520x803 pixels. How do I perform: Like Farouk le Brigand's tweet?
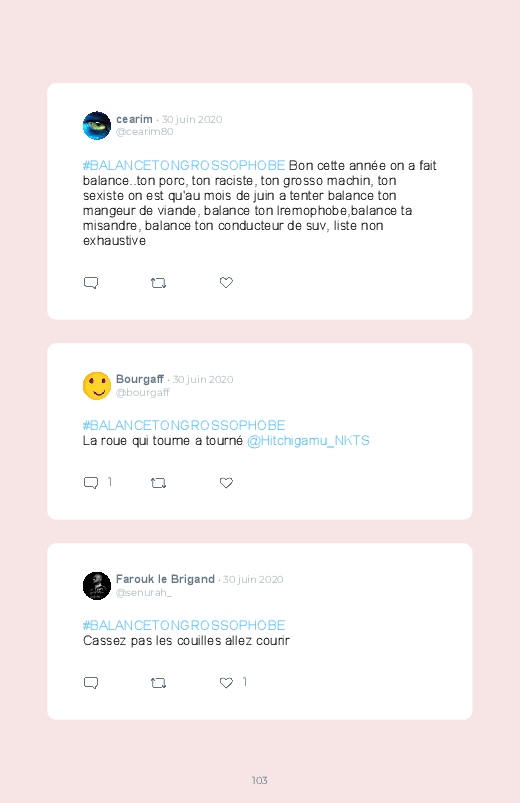[226, 682]
